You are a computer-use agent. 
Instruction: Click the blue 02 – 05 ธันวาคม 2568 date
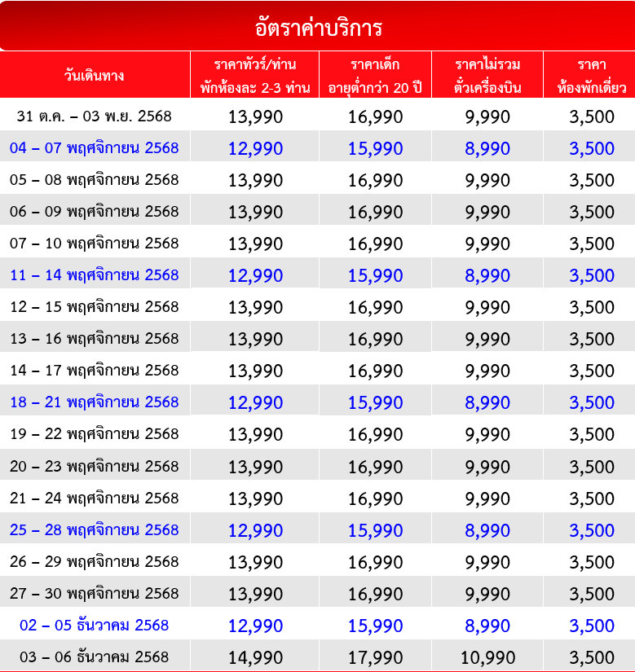95,626
